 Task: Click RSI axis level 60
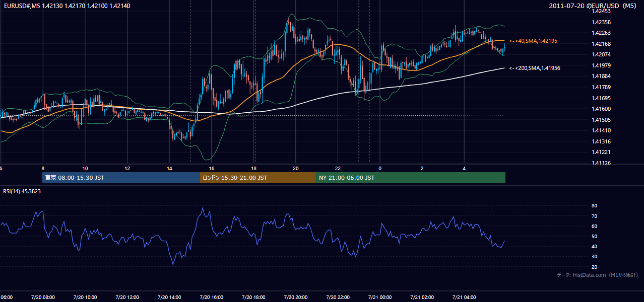594,226
